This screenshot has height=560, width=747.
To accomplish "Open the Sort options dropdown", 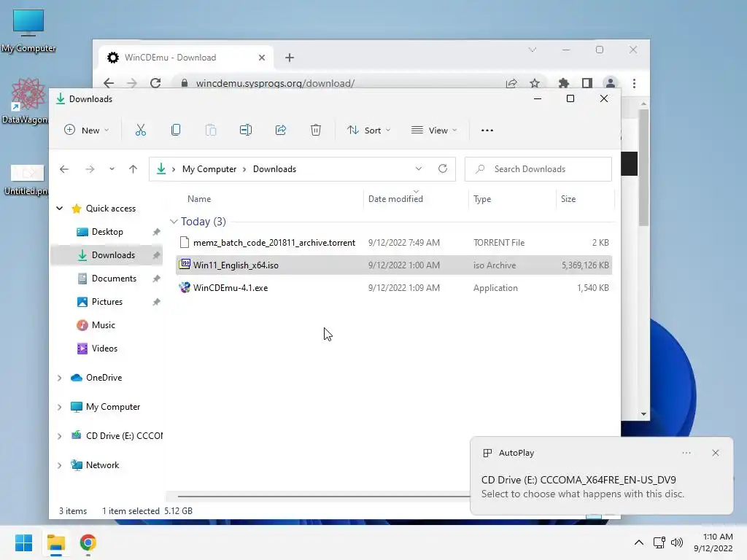I will point(368,130).
